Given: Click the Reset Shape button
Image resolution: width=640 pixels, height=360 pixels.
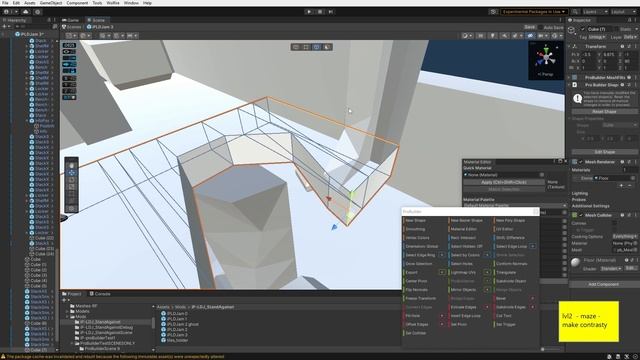Looking at the screenshot, I should pos(604,111).
